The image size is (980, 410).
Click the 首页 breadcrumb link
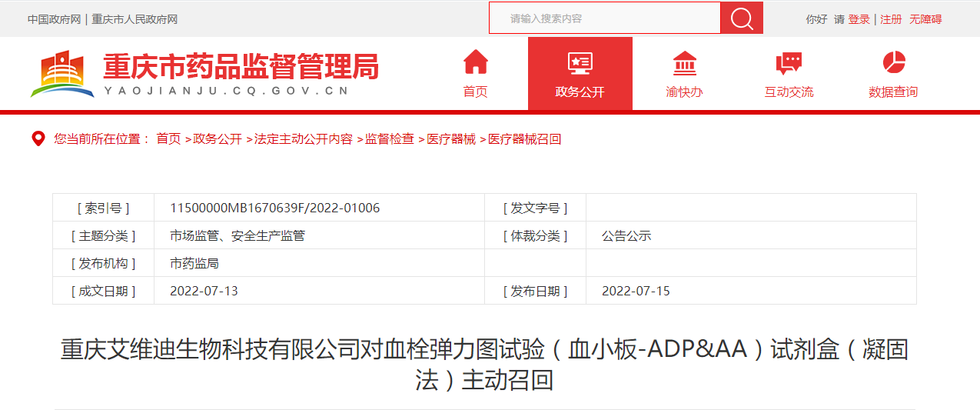[168, 139]
